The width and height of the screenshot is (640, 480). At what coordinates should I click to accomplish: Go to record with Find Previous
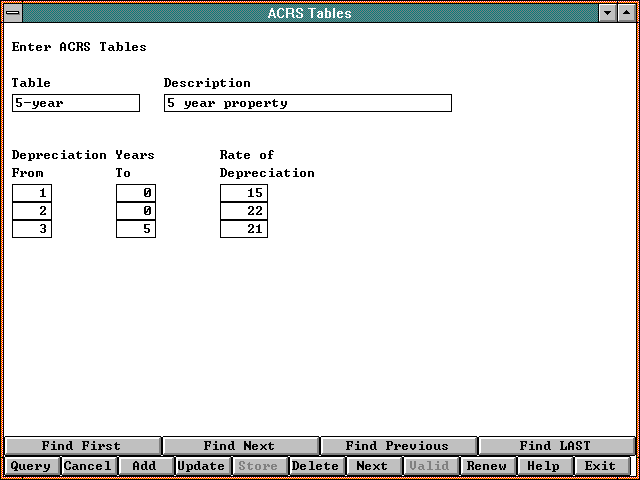tap(397, 446)
